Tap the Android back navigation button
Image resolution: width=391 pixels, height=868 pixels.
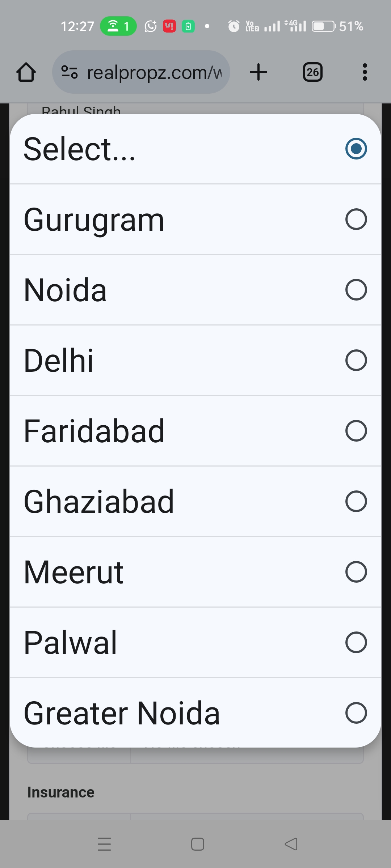pyautogui.click(x=291, y=844)
